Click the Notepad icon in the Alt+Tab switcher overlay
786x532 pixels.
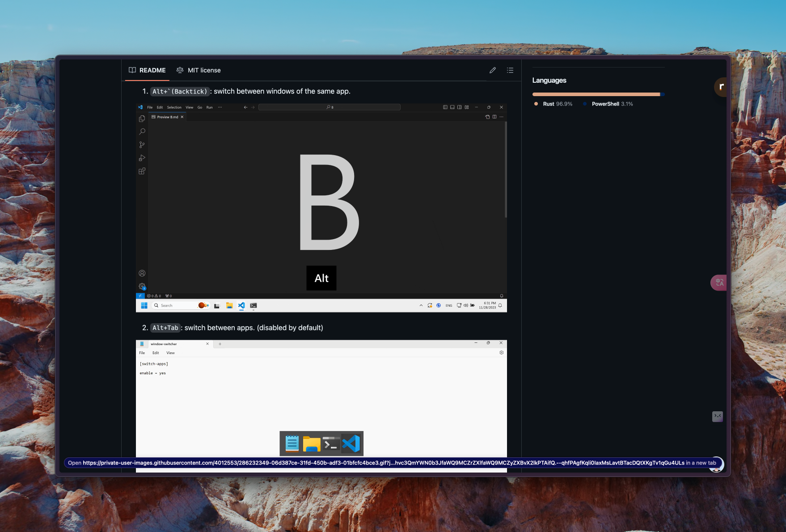coord(292,443)
